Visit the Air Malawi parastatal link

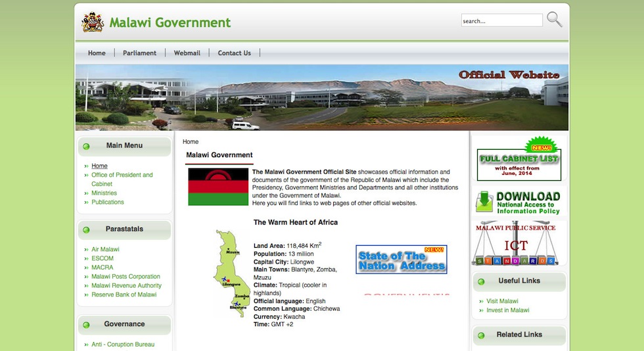pos(105,249)
